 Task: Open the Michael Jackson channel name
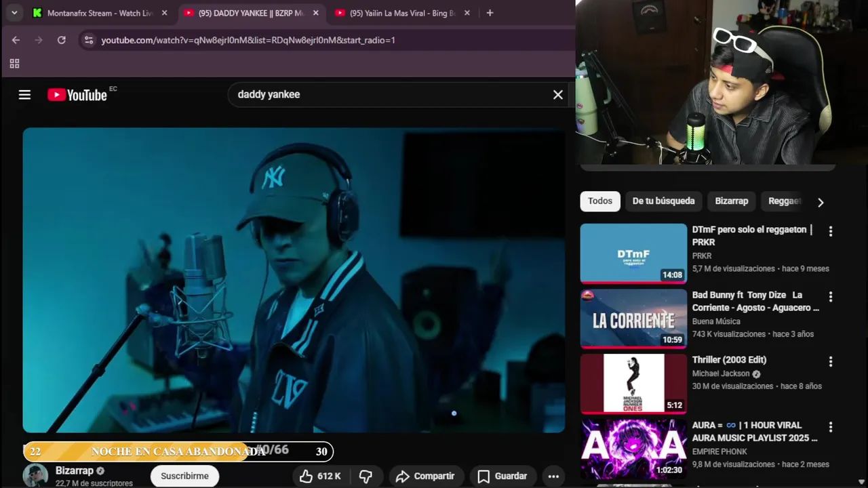(721, 373)
